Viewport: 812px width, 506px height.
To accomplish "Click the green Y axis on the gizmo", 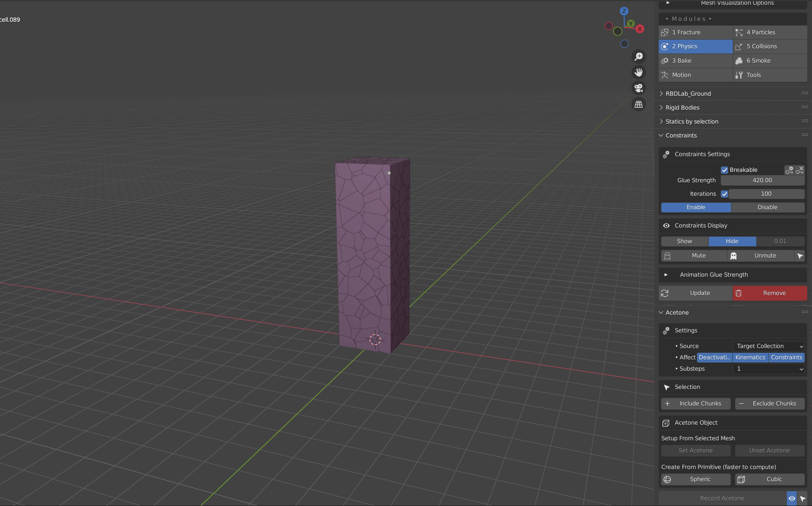I will point(630,23).
